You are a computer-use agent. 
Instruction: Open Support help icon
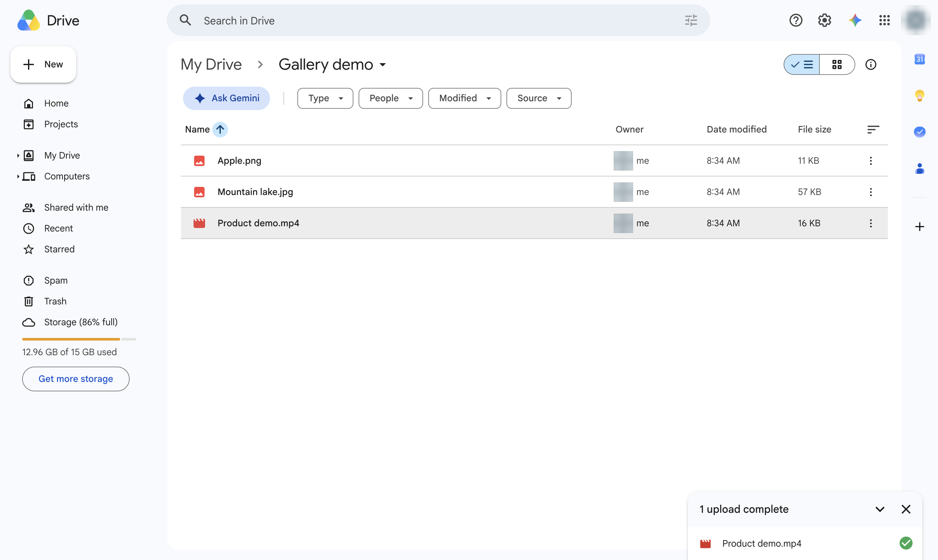(x=796, y=21)
